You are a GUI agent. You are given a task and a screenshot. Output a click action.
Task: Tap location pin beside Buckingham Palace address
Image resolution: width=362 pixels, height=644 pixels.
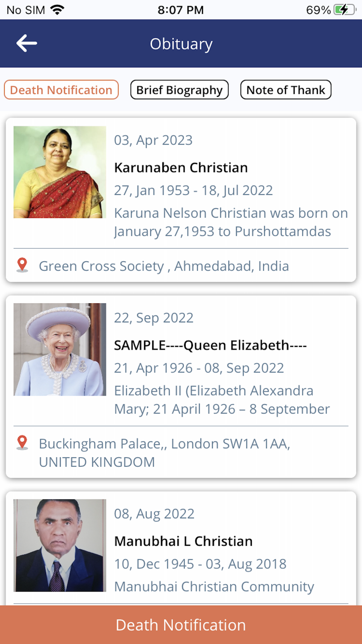click(22, 443)
